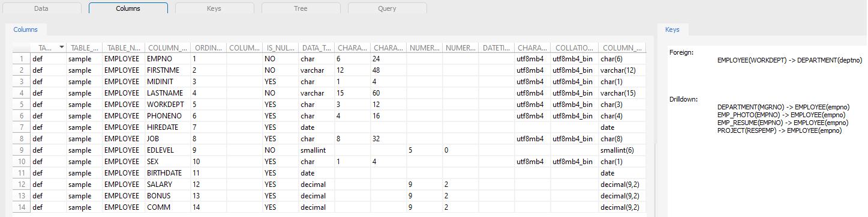Click DEPARTMENT(MGRNO) -> EMPLOYEE(empno) drilldown
The height and width of the screenshot is (217, 868).
click(783, 106)
